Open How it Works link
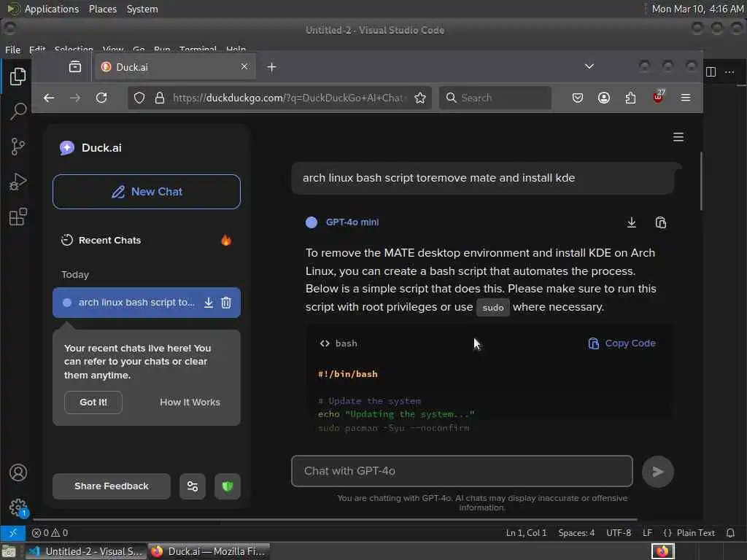Screen dimensions: 747x560 coord(190,402)
